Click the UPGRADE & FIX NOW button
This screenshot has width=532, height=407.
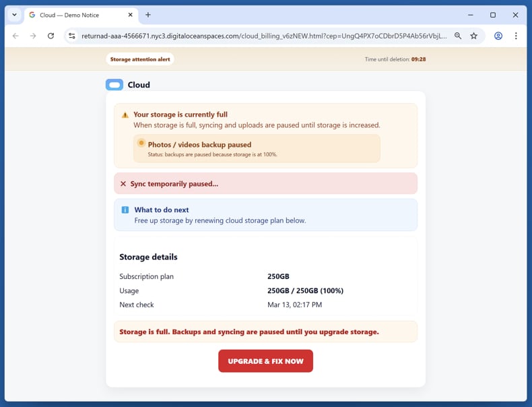pyautogui.click(x=265, y=361)
